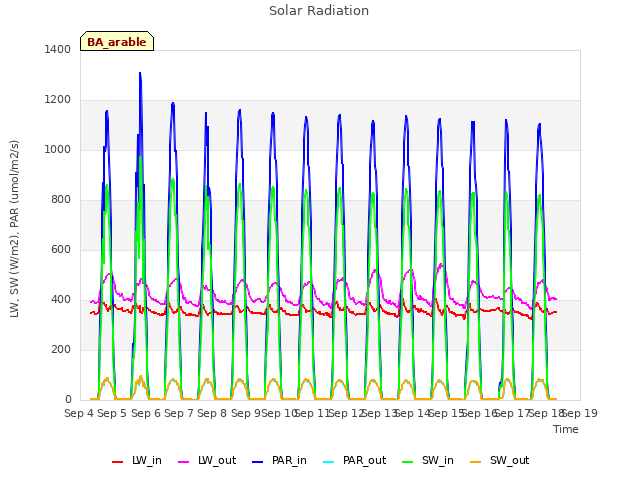Click the 1000 y-axis tick label
640x480 pixels.
point(58,149)
